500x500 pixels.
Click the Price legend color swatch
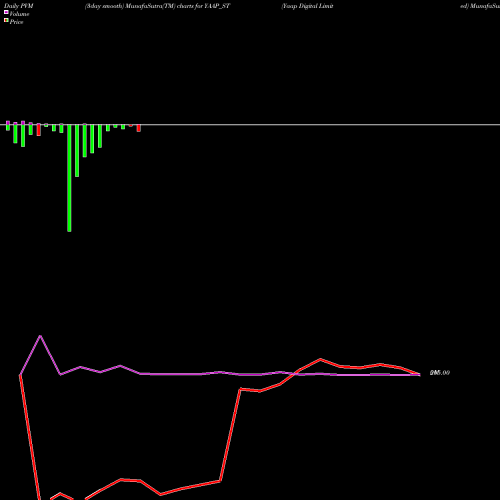tap(6, 20)
